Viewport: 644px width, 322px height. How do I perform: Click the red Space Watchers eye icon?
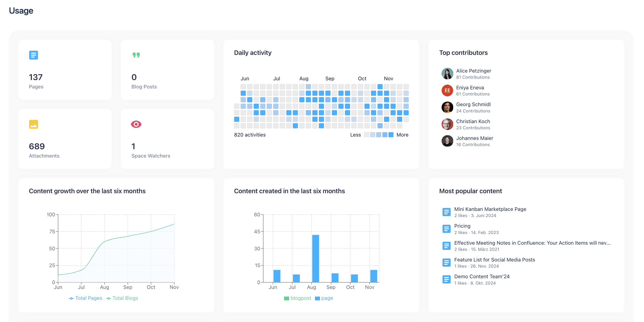coord(136,124)
